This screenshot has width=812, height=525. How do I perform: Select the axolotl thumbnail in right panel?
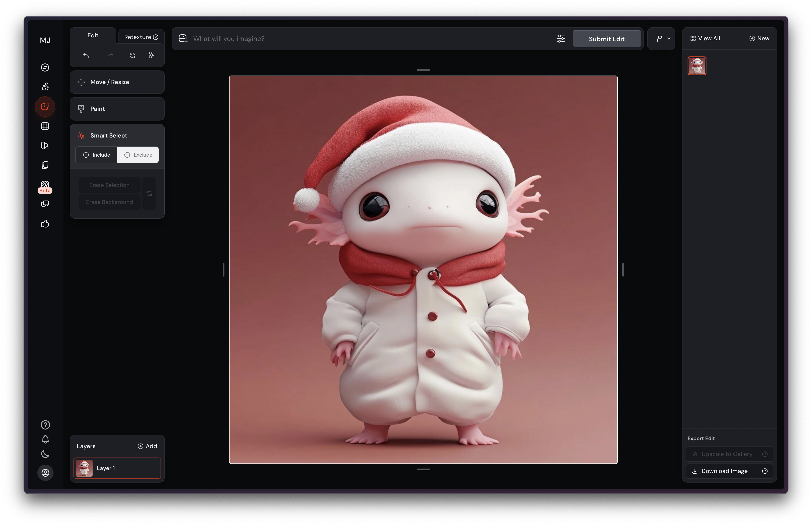[x=697, y=66]
